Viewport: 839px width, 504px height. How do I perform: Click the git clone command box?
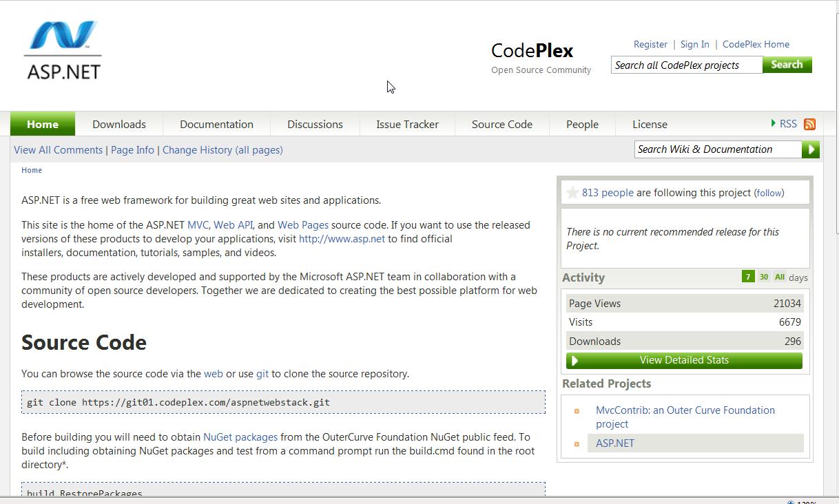coord(283,402)
